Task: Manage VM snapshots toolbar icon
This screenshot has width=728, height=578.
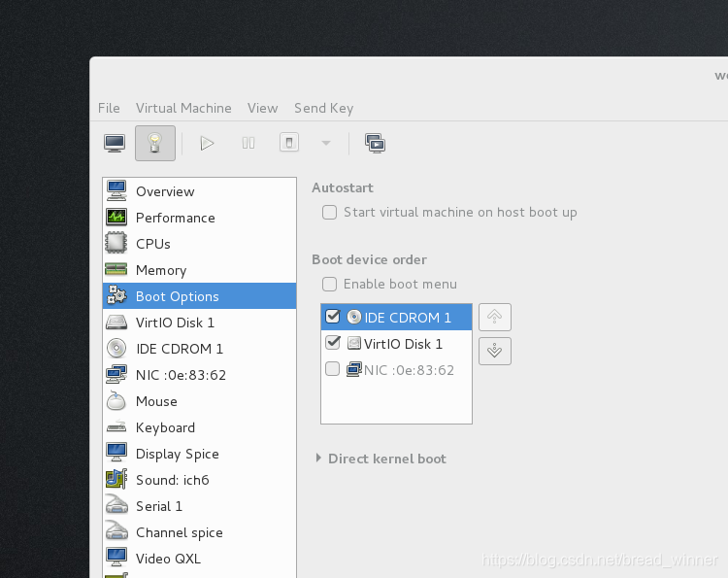Action: tap(375, 143)
